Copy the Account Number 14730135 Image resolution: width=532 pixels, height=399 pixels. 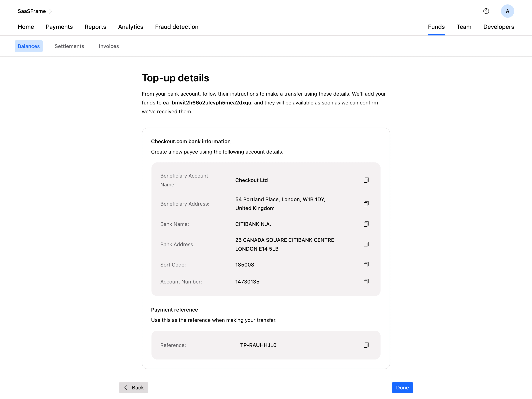366,282
